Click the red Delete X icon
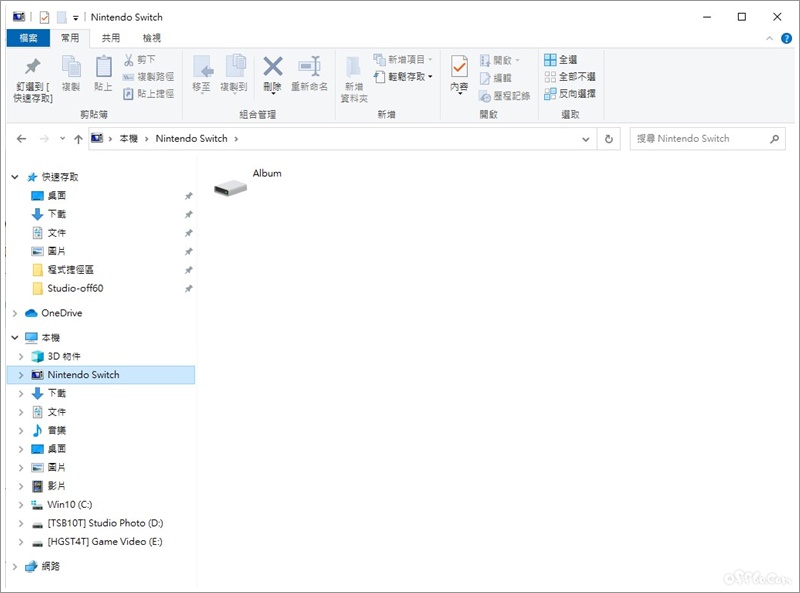The height and width of the screenshot is (593, 800). pyautogui.click(x=273, y=66)
